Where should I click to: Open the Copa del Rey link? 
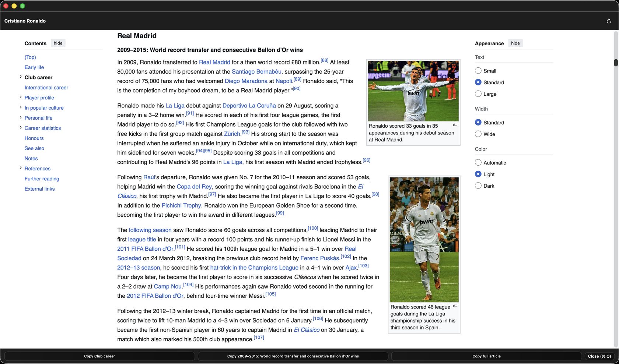pyautogui.click(x=194, y=187)
